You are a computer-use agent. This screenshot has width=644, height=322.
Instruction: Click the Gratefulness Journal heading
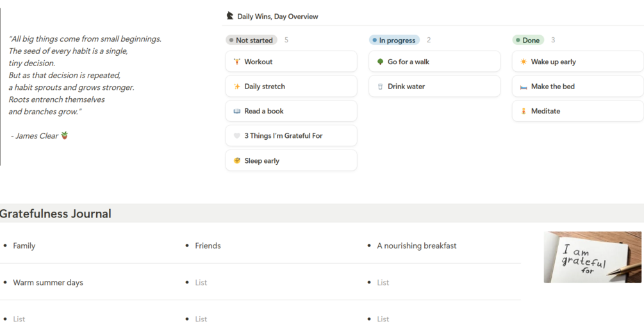point(56,214)
